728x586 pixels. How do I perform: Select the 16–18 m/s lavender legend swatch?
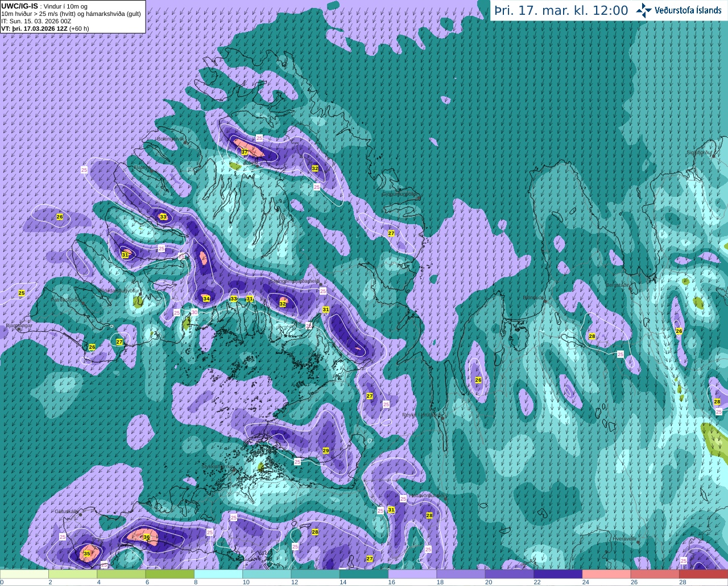tap(412, 574)
